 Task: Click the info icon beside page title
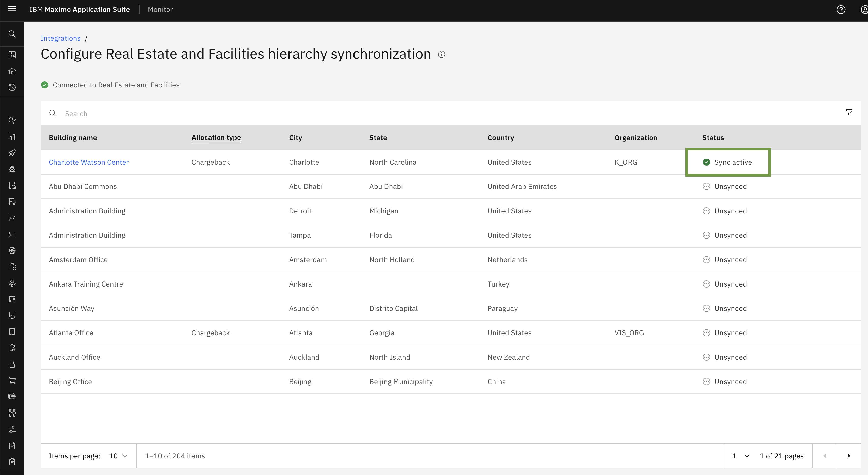click(x=441, y=54)
